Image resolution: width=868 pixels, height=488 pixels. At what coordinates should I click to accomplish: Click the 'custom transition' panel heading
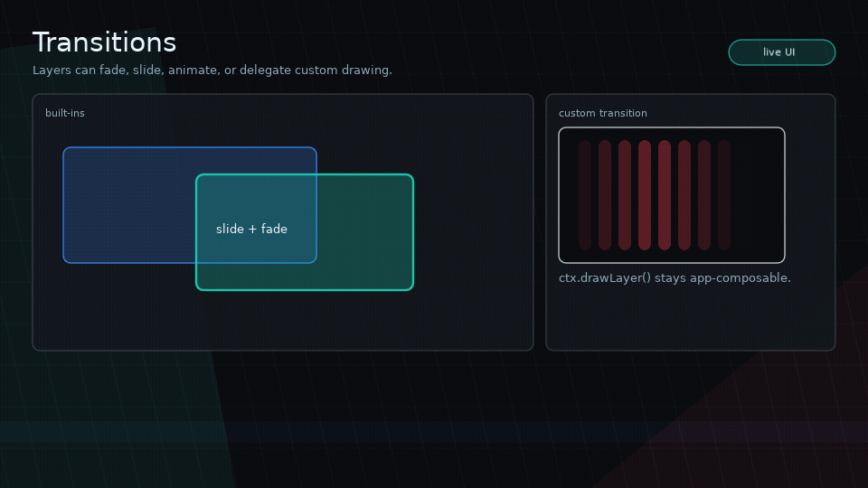coord(603,113)
